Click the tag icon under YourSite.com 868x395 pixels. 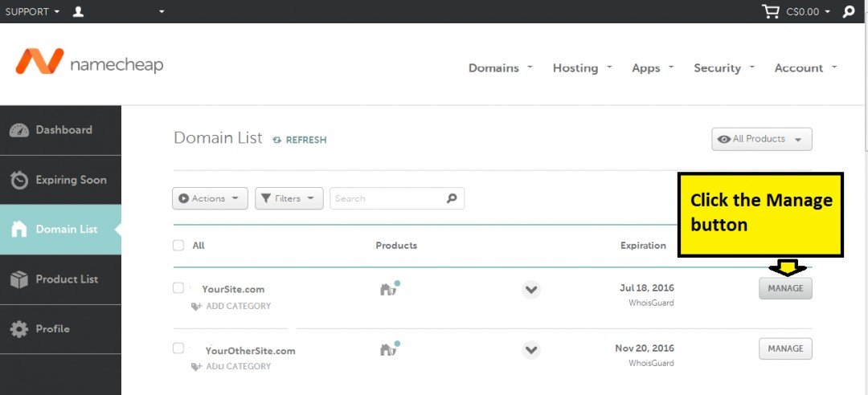[196, 306]
